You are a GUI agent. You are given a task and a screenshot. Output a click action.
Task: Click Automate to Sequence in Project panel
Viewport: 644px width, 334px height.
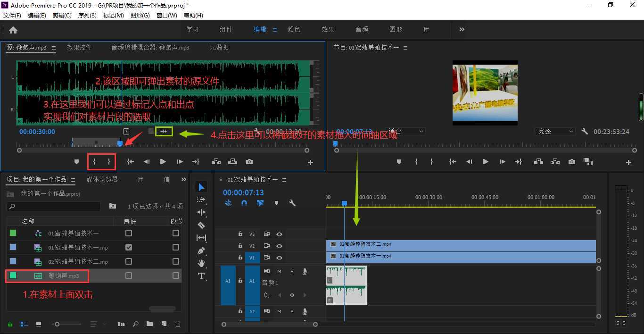121,324
